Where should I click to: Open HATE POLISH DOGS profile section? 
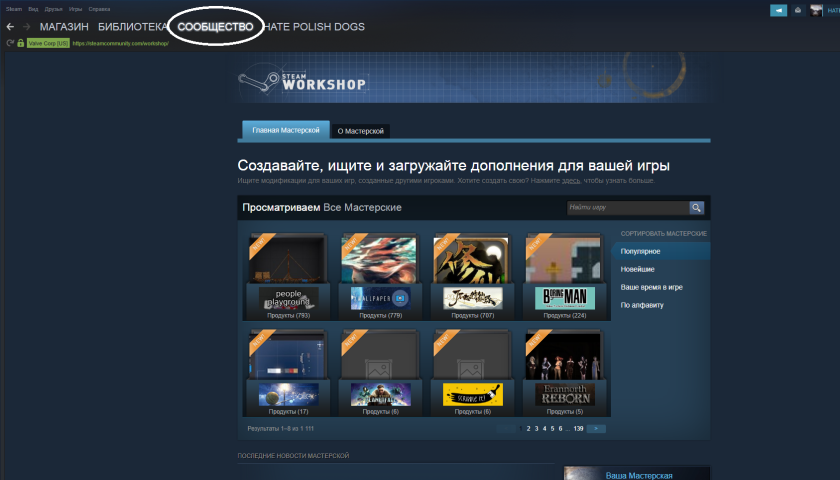(x=313, y=27)
